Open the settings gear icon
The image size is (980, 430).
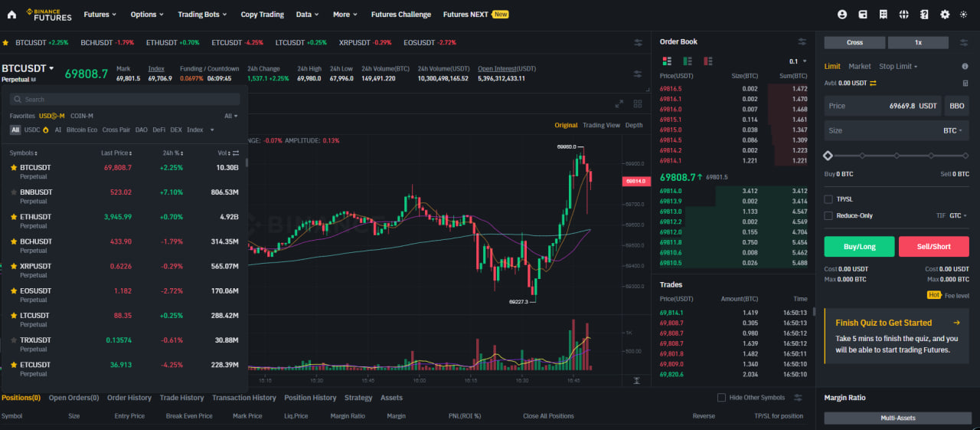click(x=945, y=14)
